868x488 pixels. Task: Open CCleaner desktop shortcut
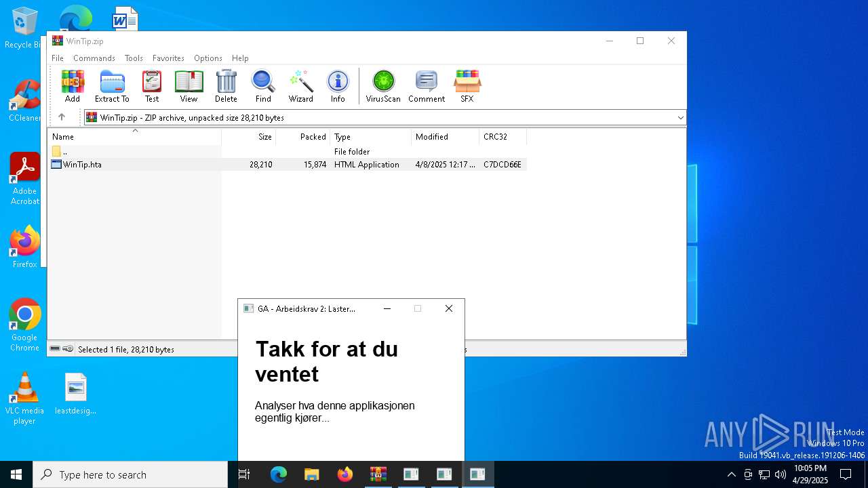tap(25, 101)
